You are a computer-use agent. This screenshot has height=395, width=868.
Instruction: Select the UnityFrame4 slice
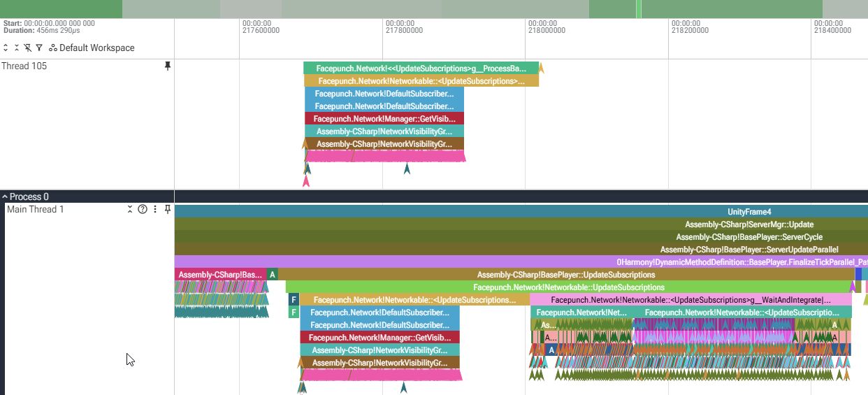(521, 211)
